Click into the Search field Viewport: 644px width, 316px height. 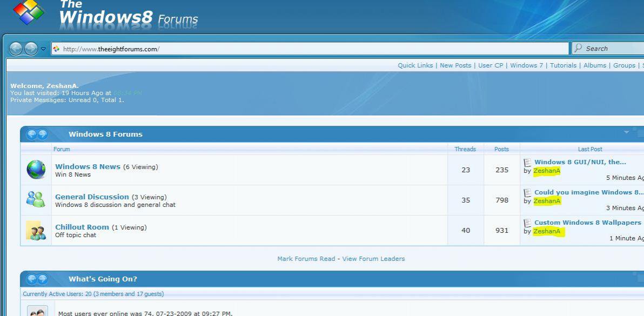[608, 49]
